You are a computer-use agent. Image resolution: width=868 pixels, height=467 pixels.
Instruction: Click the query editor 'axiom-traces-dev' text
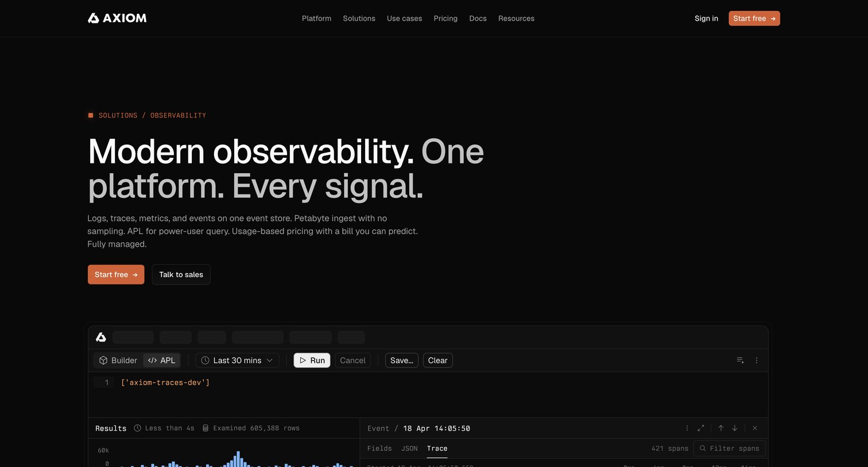[x=165, y=382]
